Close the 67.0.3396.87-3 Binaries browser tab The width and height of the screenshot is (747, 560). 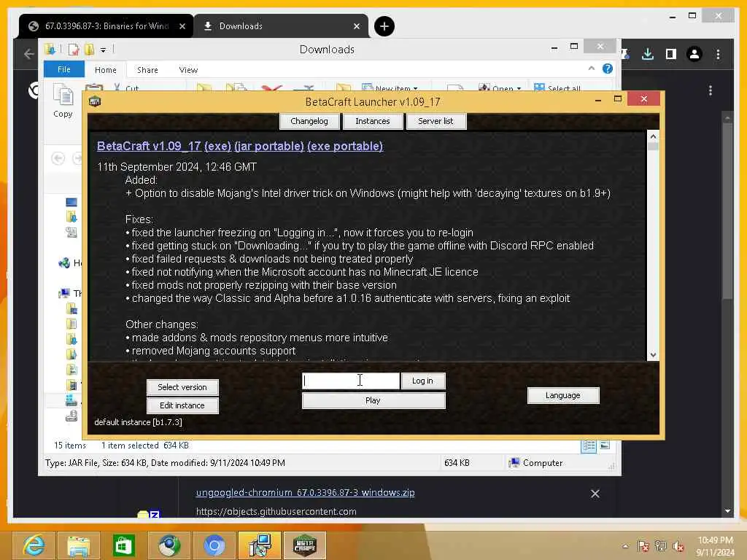tap(182, 27)
